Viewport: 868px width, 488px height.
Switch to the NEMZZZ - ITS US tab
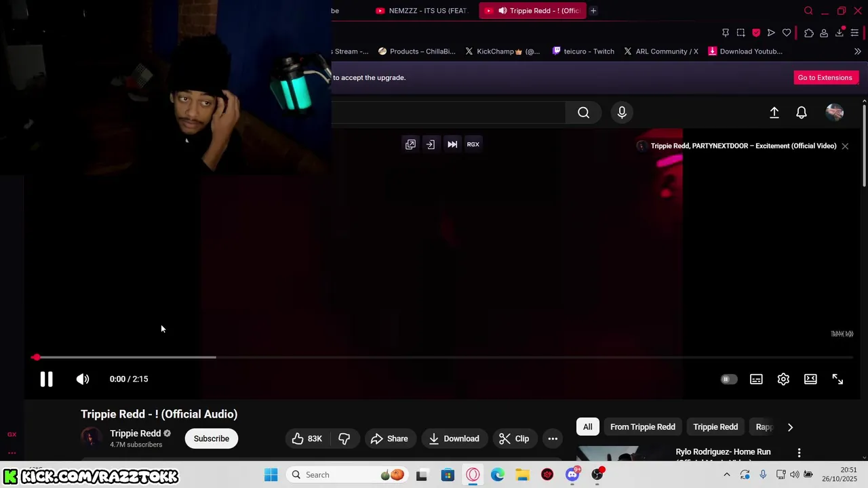pyautogui.click(x=422, y=11)
